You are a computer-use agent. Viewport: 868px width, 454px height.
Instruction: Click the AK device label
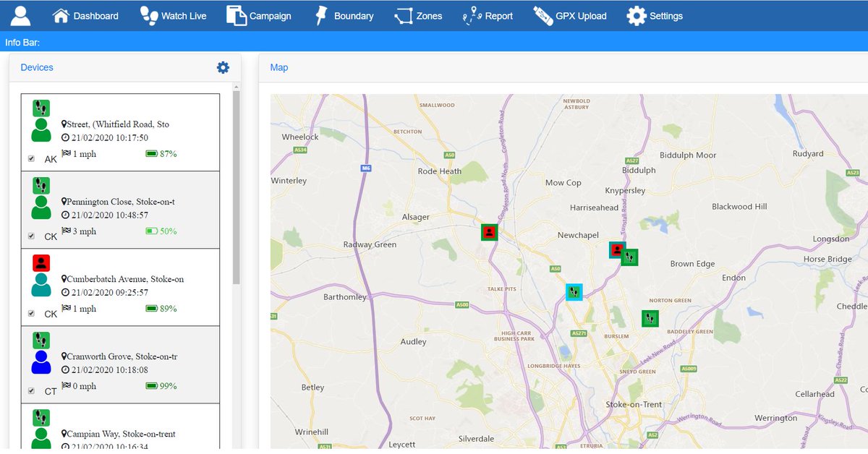click(x=51, y=160)
